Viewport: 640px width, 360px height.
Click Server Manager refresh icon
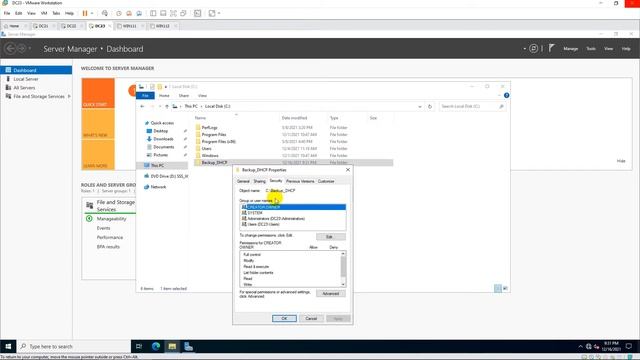533,49
